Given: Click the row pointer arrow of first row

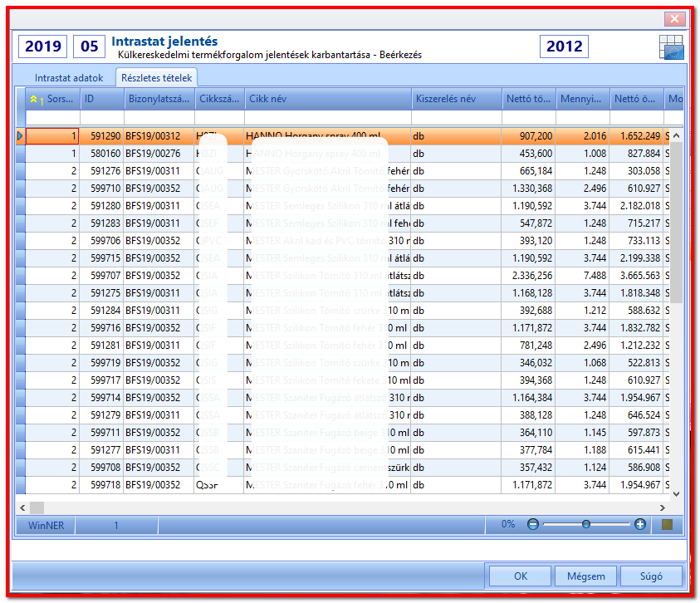Looking at the screenshot, I should coord(20,135).
